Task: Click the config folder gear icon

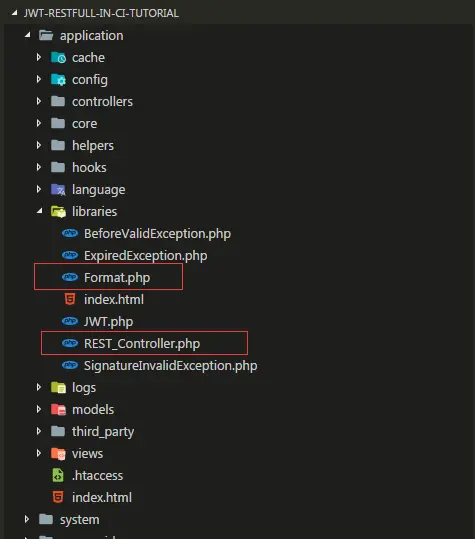Action: [x=58, y=79]
